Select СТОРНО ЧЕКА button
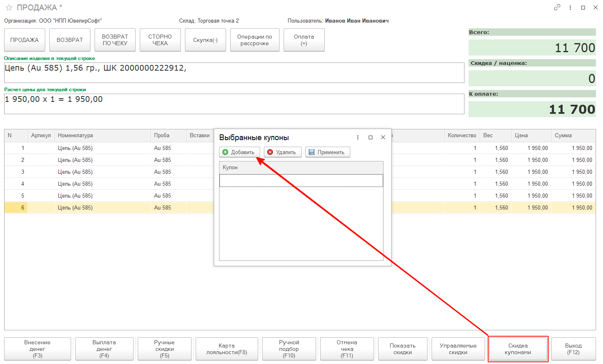The height and width of the screenshot is (364, 603). [x=160, y=40]
